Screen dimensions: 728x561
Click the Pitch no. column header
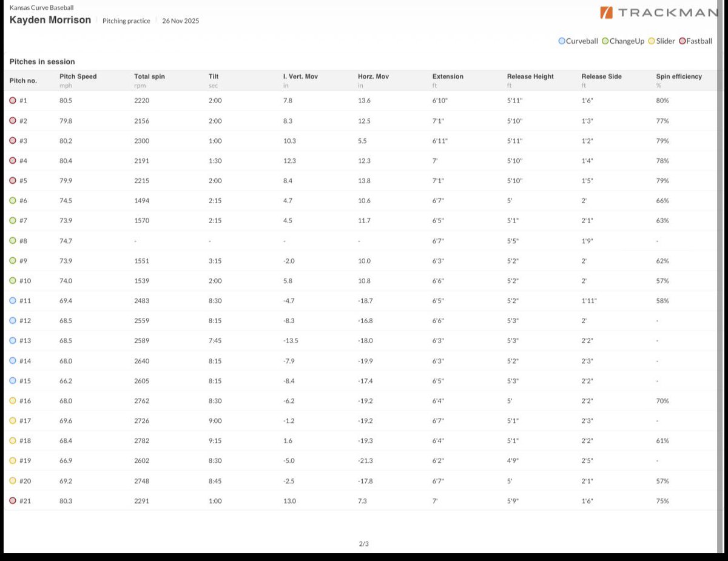pos(23,81)
